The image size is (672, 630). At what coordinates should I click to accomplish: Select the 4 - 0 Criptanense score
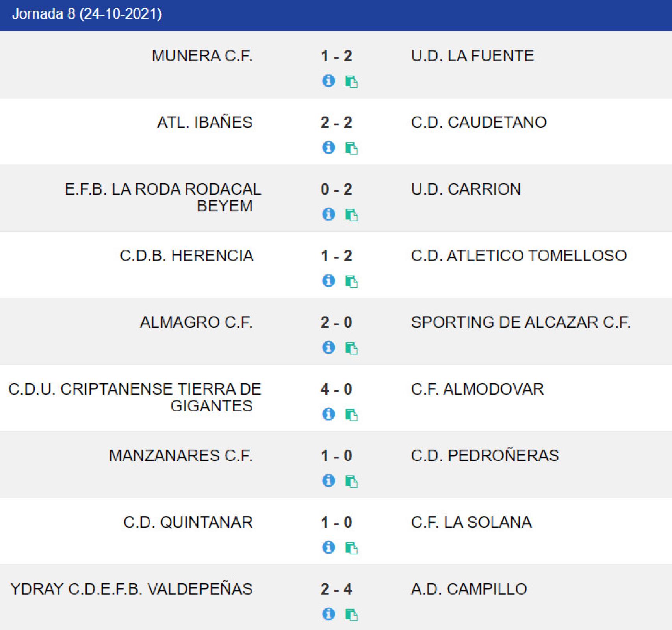[336, 389]
